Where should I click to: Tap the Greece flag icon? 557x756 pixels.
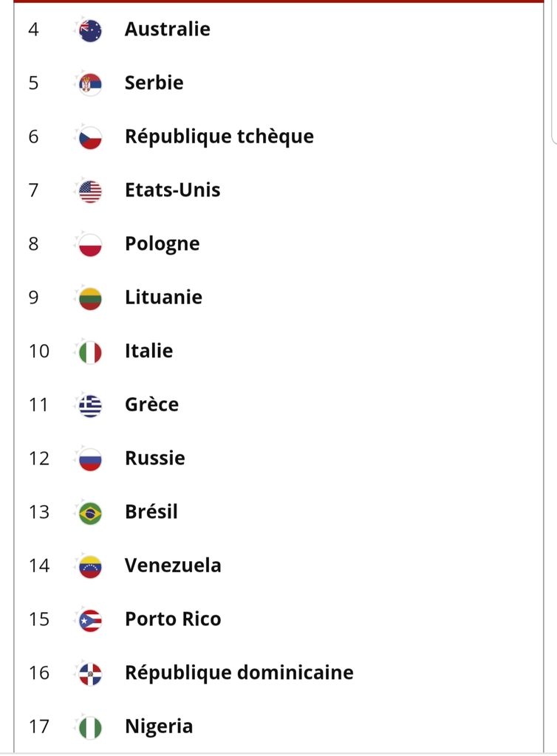point(90,406)
